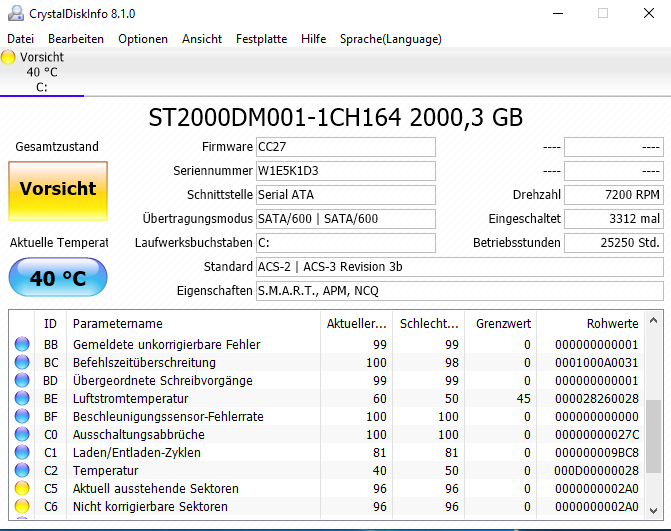The height and width of the screenshot is (531, 671).
Task: Click raw value 000000009BC8
Action: point(597,452)
